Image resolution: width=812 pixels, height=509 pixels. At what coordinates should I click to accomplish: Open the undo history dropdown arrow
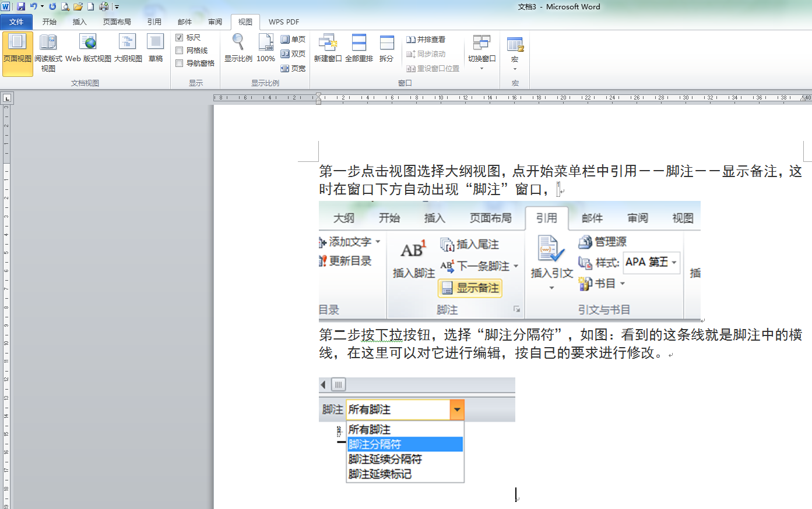43,6
